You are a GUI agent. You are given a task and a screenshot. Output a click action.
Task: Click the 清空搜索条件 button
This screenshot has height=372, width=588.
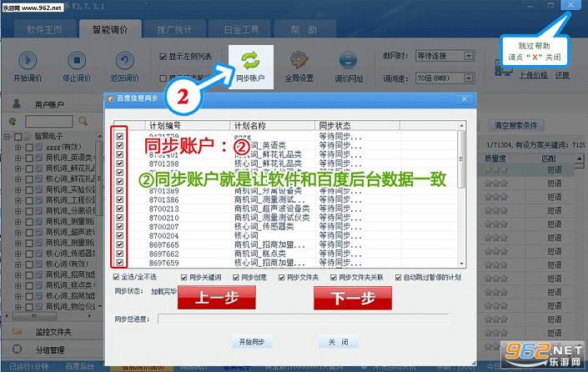(516, 125)
